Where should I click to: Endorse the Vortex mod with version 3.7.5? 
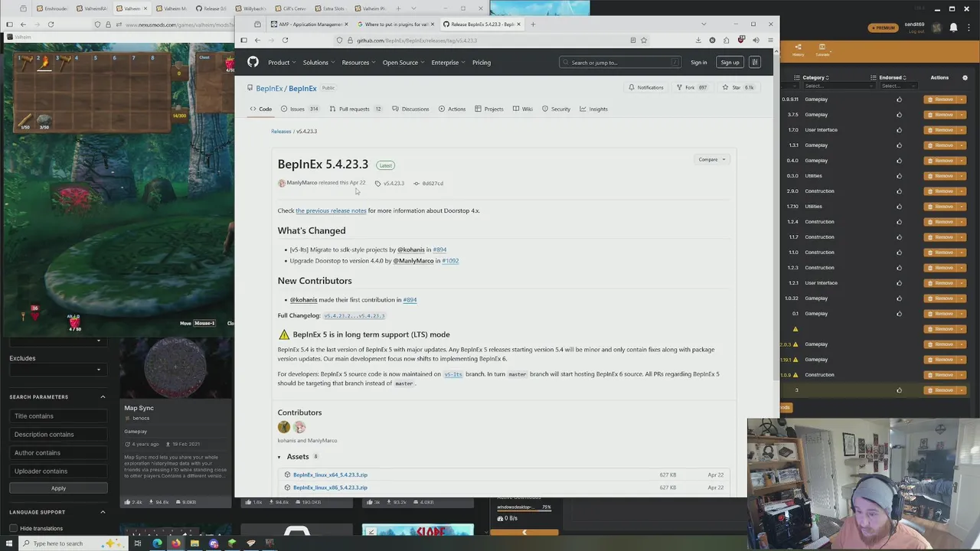pyautogui.click(x=899, y=115)
